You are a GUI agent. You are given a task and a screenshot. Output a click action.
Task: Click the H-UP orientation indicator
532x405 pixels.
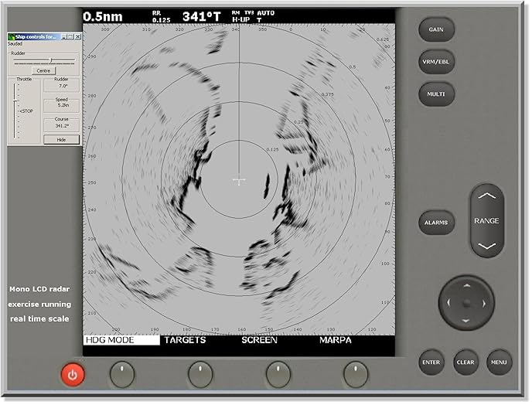click(x=241, y=20)
